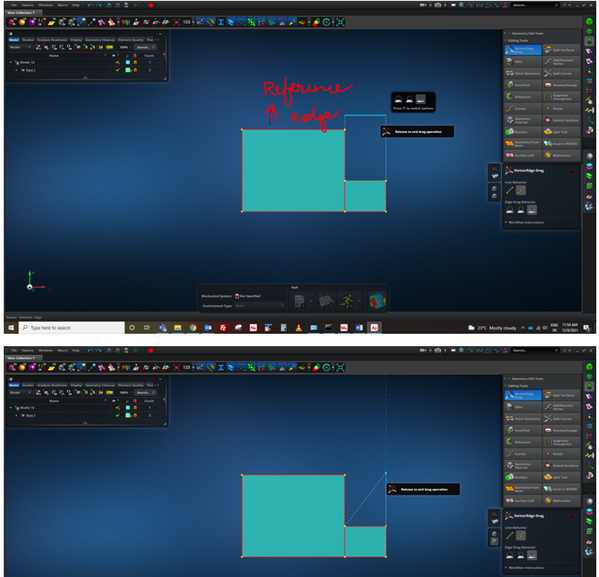
Task: Open VLC from the Windows taskbar
Action: click(x=299, y=328)
